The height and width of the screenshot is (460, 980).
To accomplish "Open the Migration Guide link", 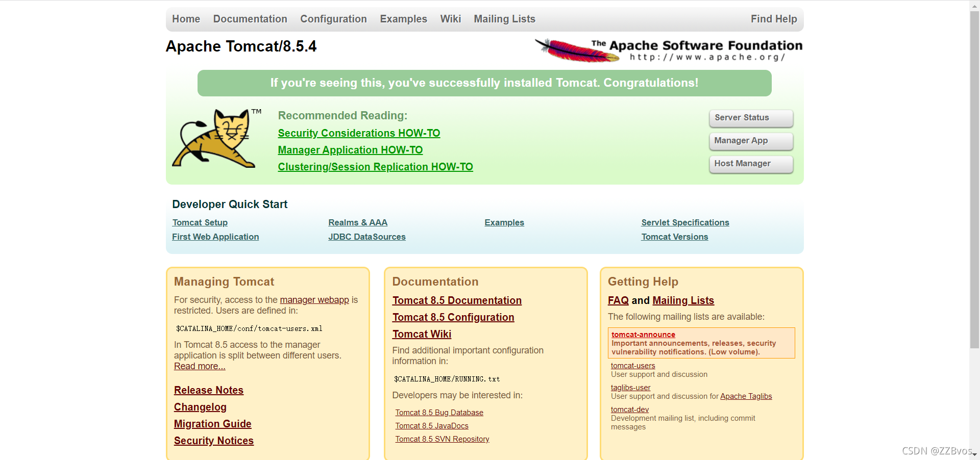I will pos(213,424).
